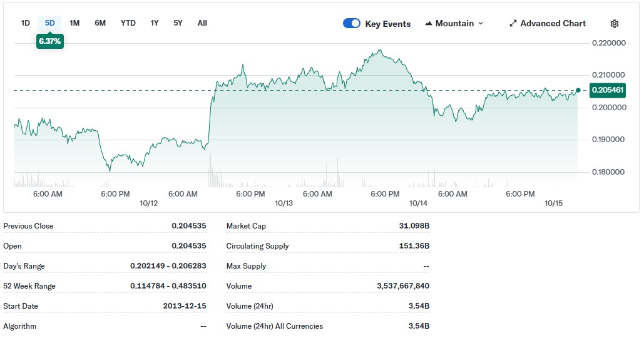Choose the YTD time range

click(128, 23)
